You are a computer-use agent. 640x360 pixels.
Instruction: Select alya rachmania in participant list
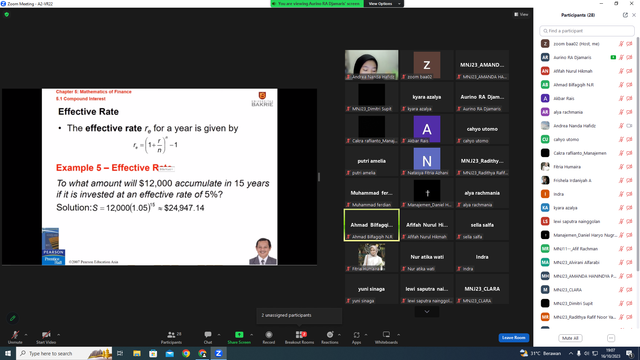tap(587, 112)
